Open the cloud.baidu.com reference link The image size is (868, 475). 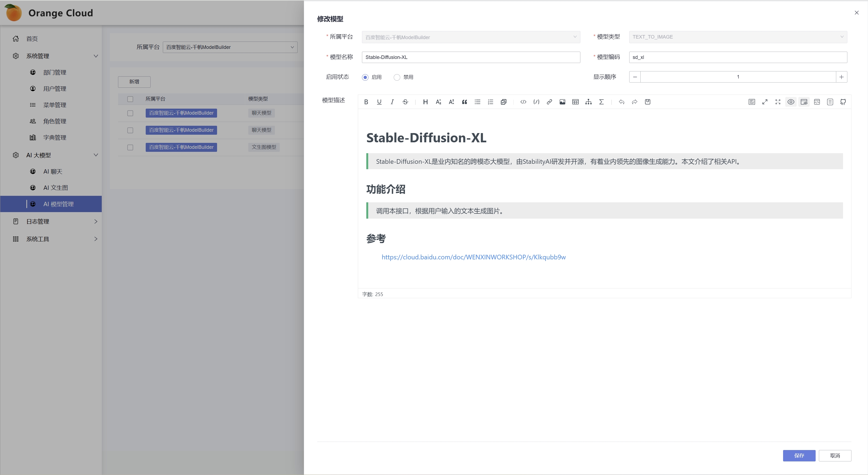[473, 257]
